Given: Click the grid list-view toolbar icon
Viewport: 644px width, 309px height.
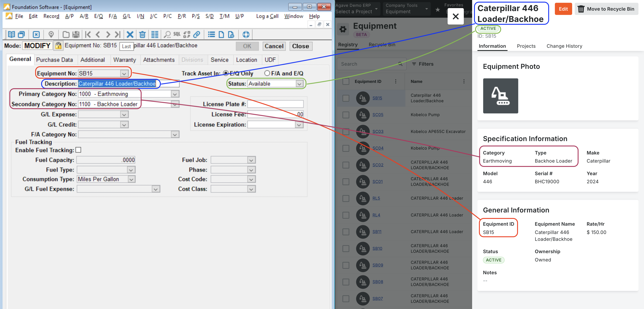Looking at the screenshot, I should [x=155, y=35].
